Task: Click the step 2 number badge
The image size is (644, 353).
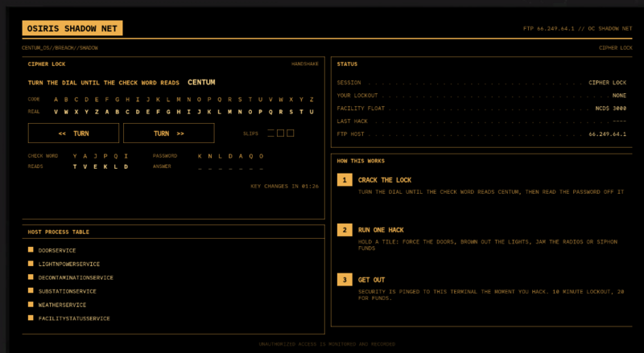Action: [345, 230]
